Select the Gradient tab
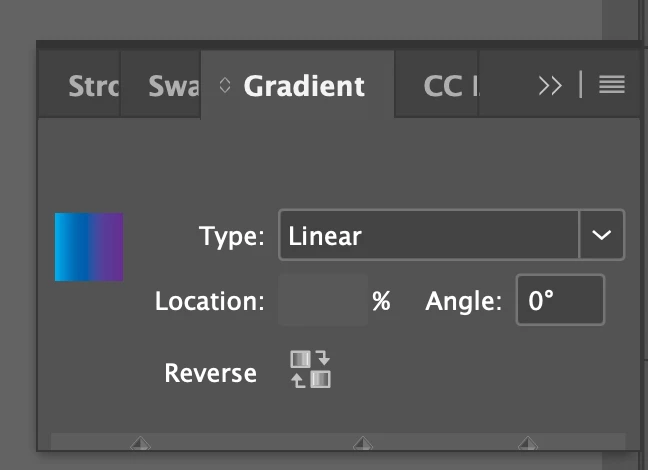Image resolution: width=648 pixels, height=470 pixels. [x=304, y=86]
